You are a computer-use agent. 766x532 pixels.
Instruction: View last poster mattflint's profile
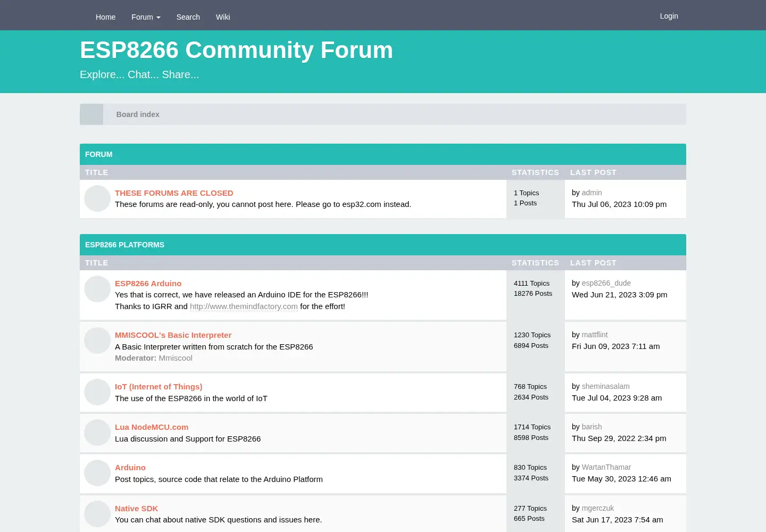(595, 335)
